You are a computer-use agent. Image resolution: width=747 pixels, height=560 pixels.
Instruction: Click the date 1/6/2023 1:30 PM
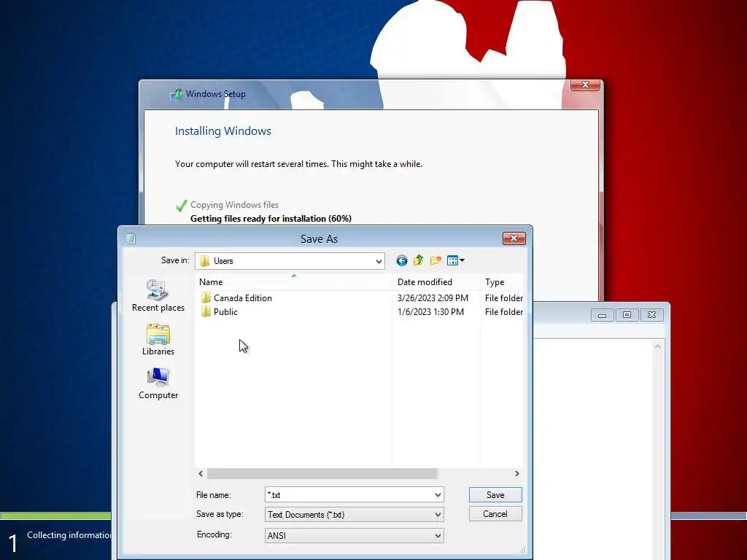tap(430, 312)
